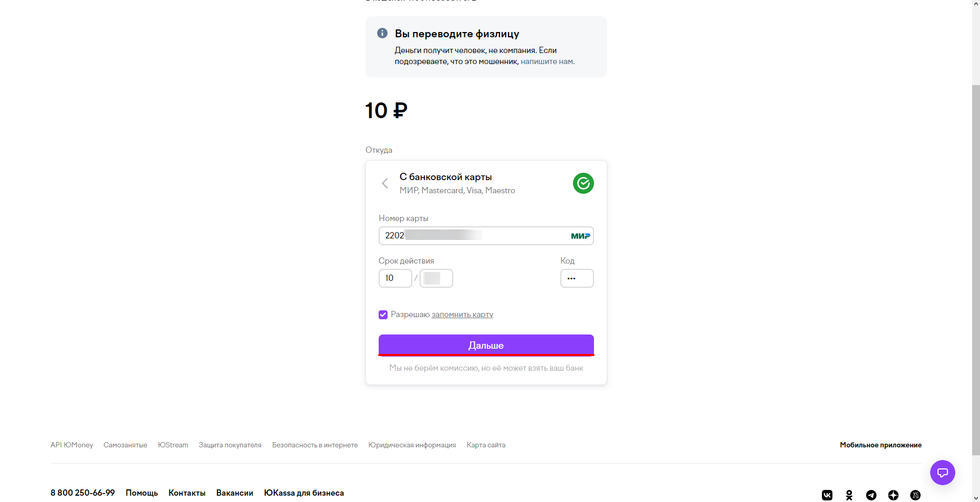Click the purple Дальше button
Screen dimensions: 980x502
point(486,345)
